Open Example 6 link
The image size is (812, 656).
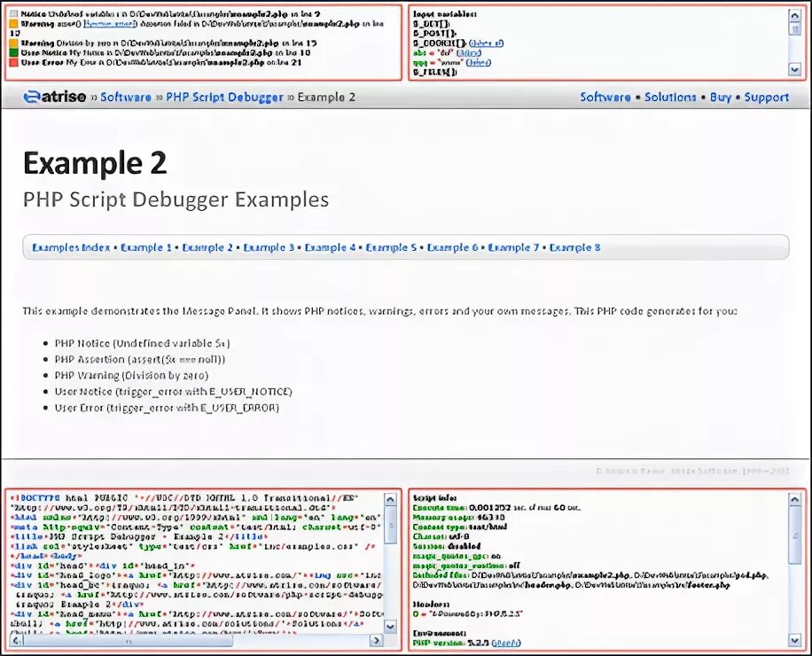pos(453,247)
